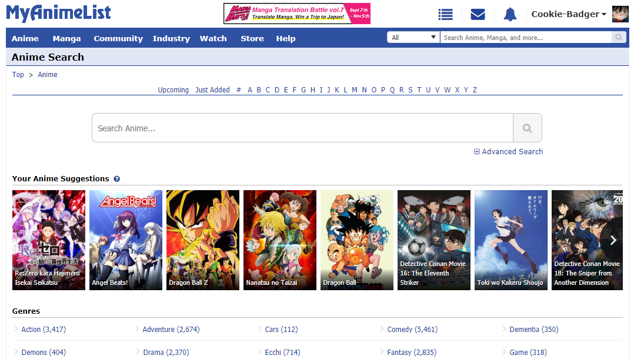The height and width of the screenshot is (362, 644).
Task: Click the Upcoming link
Action: (173, 90)
